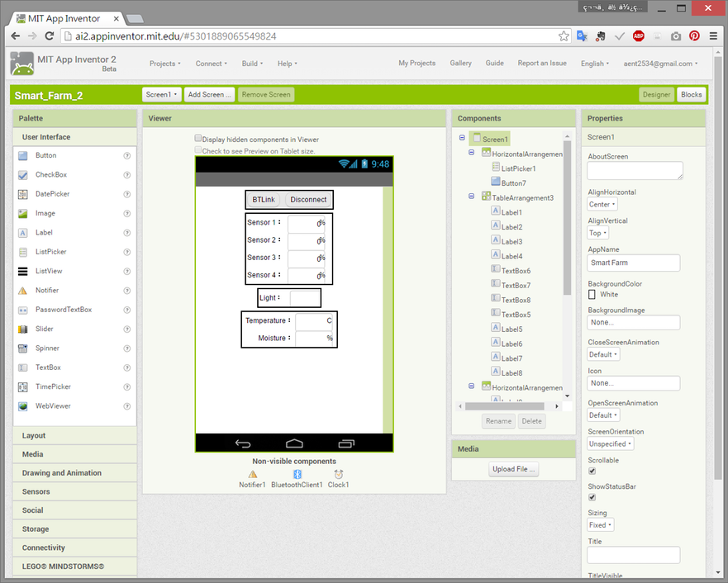Open the OpenScreenAnimation Default dropdown
Screen dimensions: 728x583
tap(603, 415)
